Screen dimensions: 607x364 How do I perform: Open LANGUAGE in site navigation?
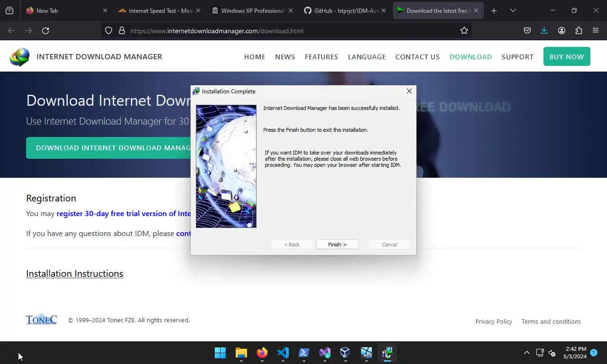pyautogui.click(x=367, y=57)
